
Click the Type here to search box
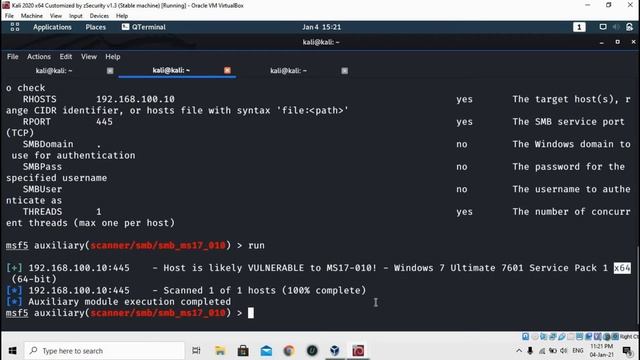[104, 351]
